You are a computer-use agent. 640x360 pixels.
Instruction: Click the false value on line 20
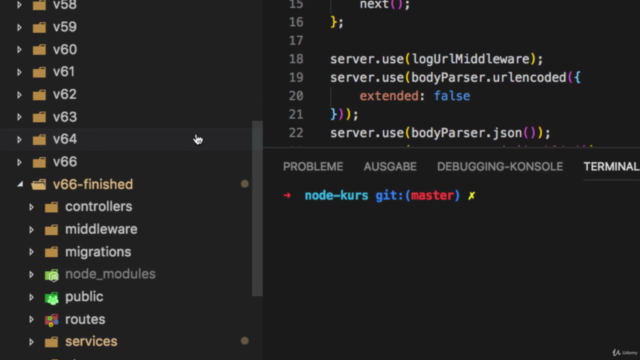(x=452, y=96)
